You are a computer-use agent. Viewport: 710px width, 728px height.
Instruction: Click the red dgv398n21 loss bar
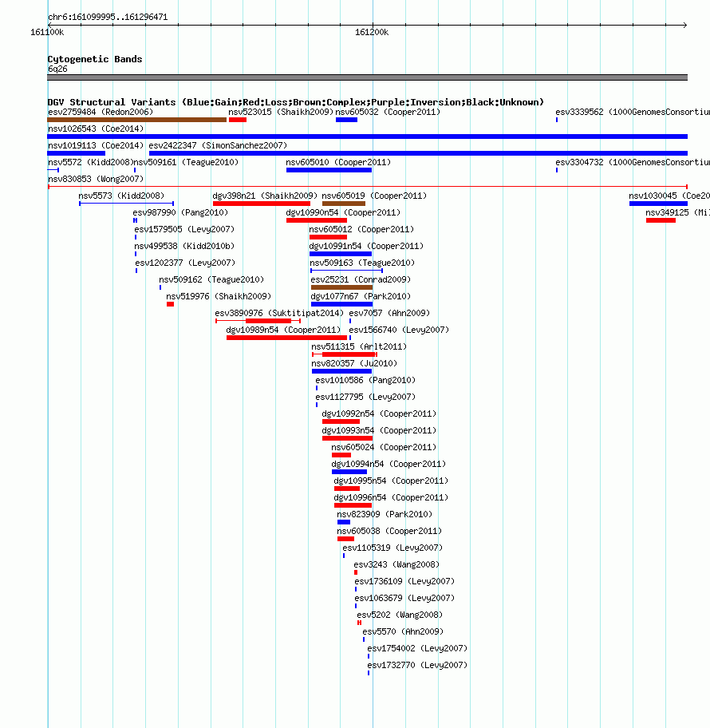click(262, 204)
